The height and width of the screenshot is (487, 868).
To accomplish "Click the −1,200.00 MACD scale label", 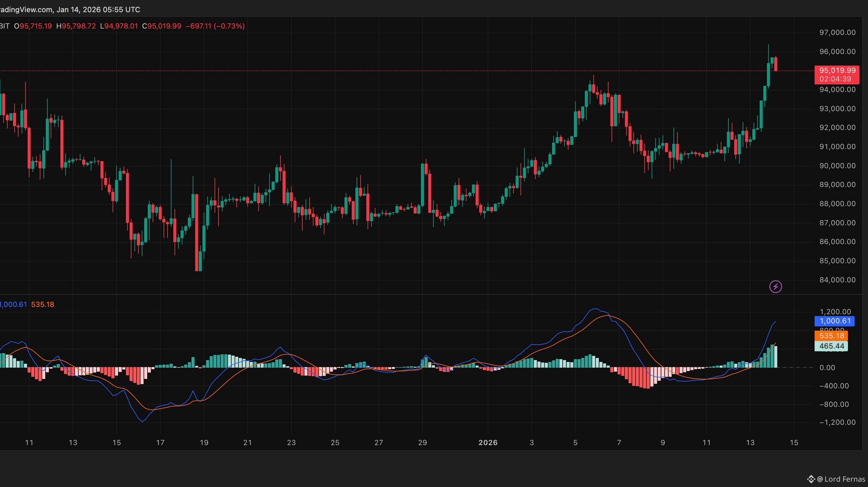I will click(x=837, y=422).
